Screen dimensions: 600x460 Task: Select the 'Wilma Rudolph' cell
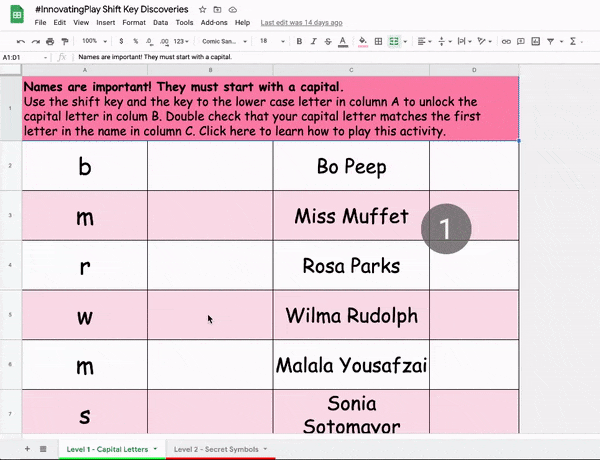click(x=351, y=315)
